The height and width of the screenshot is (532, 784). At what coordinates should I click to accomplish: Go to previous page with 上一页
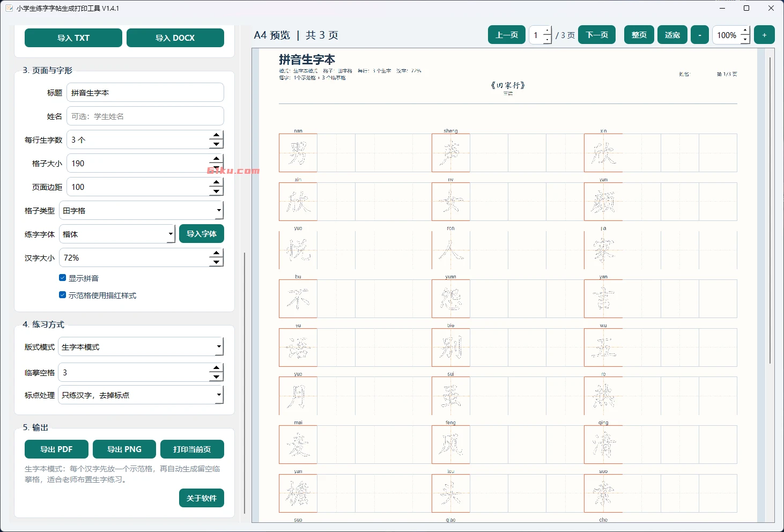click(x=507, y=35)
